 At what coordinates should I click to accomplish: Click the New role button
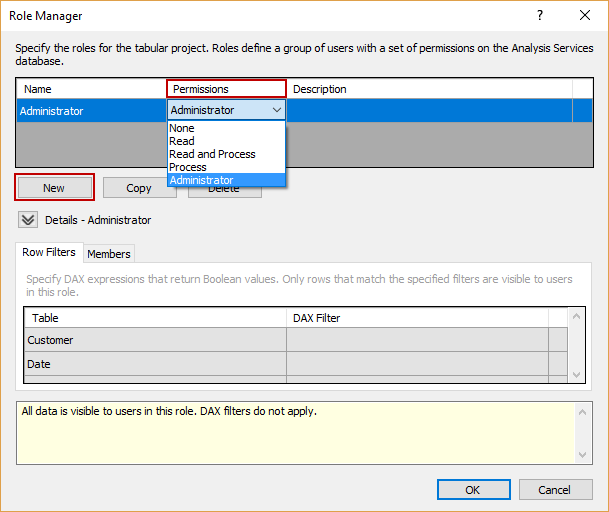tap(54, 187)
